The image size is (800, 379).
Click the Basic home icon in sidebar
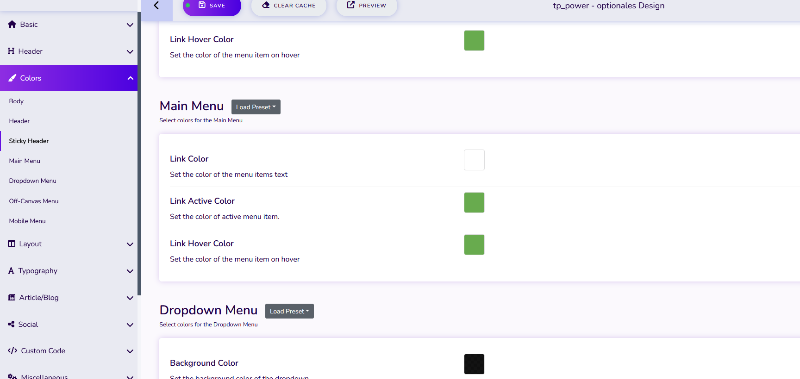(x=12, y=24)
